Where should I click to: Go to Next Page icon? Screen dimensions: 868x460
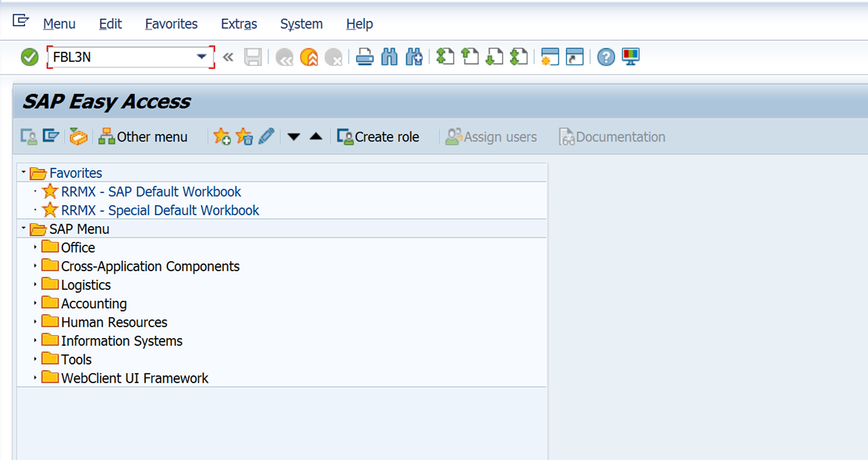click(x=494, y=57)
